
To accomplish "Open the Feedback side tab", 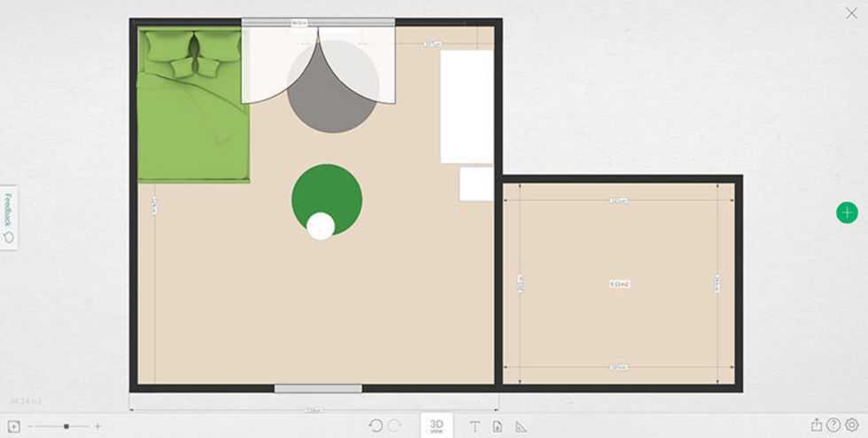I will [8, 216].
